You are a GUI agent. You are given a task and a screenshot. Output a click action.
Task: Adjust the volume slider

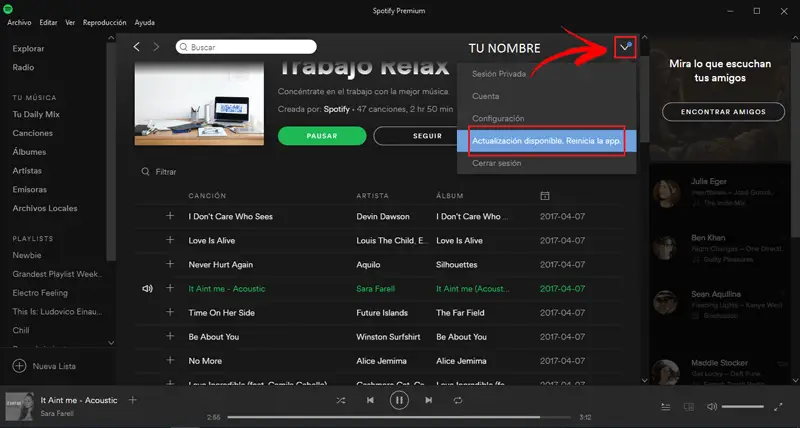[x=743, y=407]
